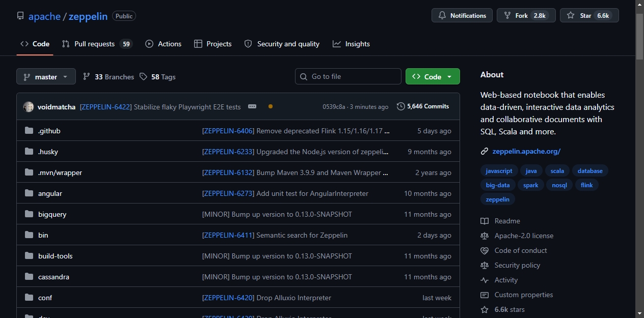Click the folder icon beside angular
This screenshot has width=644, height=318.
point(29,193)
